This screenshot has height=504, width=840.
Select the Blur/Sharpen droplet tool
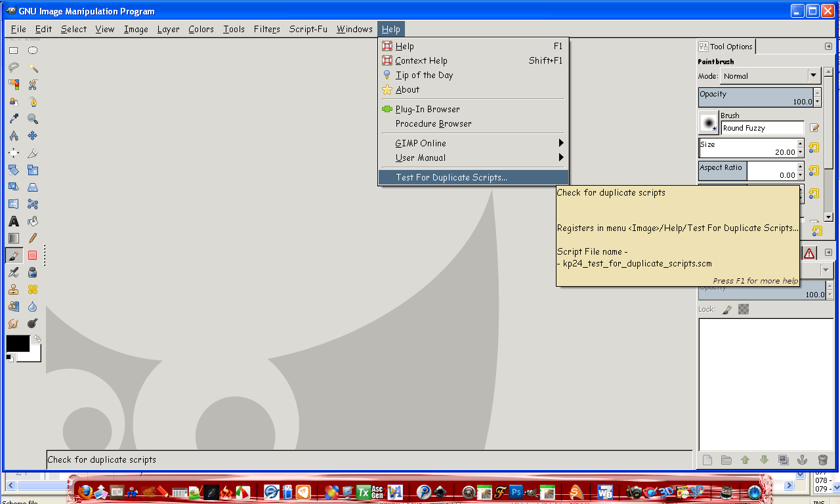32,306
